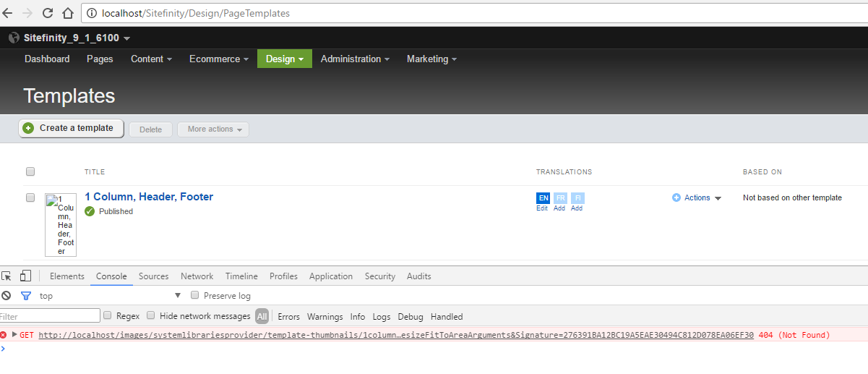Select the EN translation badge
Screen dimensions: 868x374
(543, 197)
